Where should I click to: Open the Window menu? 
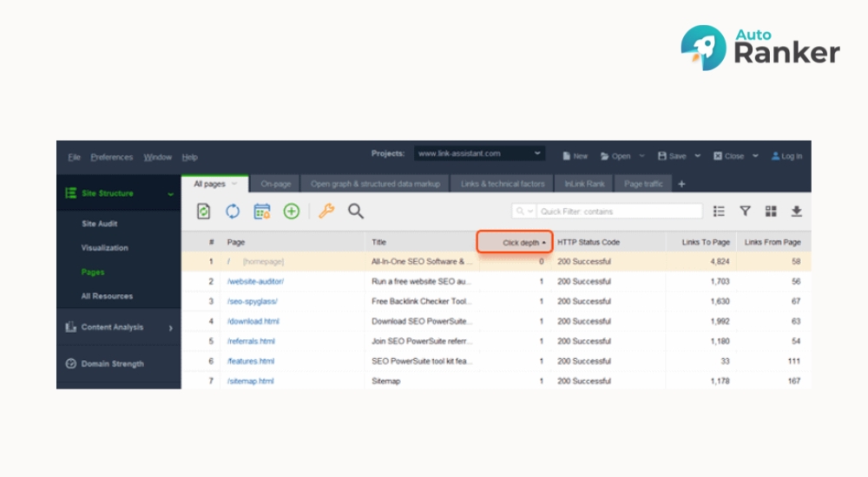point(158,157)
